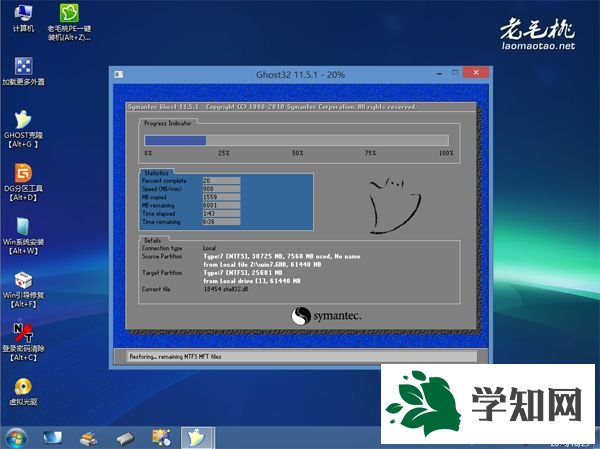Screen dimensions: 600x449
Task: Click the Ghost32 11.5.1 - 20% title bar
Action: point(300,75)
